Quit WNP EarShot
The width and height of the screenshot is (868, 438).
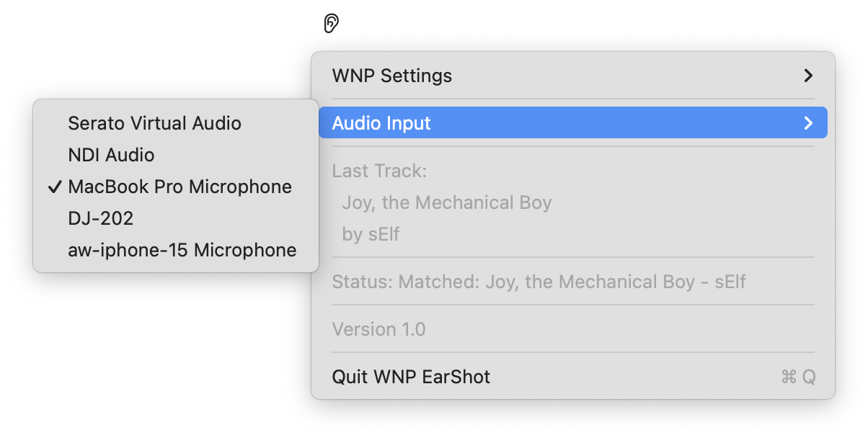(573, 377)
